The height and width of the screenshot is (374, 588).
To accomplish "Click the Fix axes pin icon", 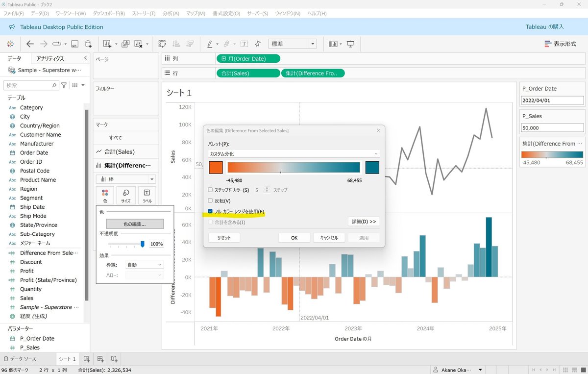I will point(258,44).
